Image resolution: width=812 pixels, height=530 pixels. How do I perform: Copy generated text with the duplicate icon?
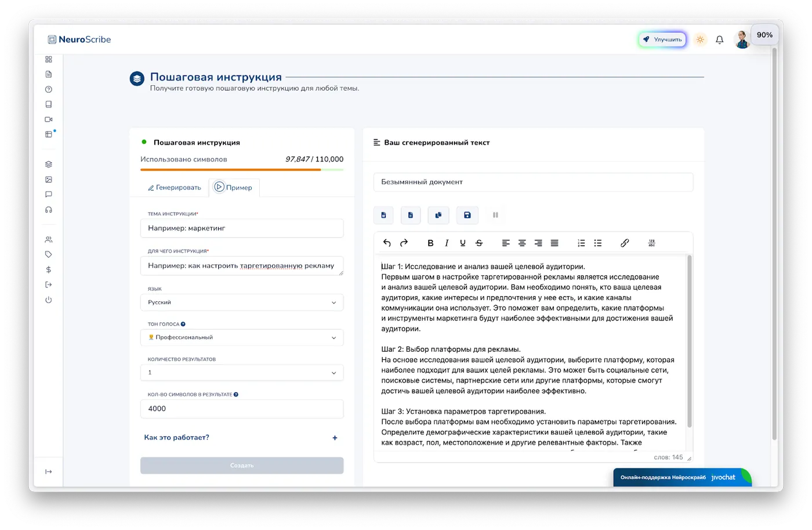[438, 215]
